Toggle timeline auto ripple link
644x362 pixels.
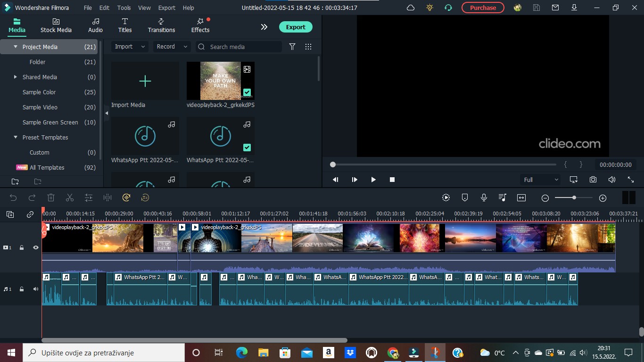click(30, 214)
